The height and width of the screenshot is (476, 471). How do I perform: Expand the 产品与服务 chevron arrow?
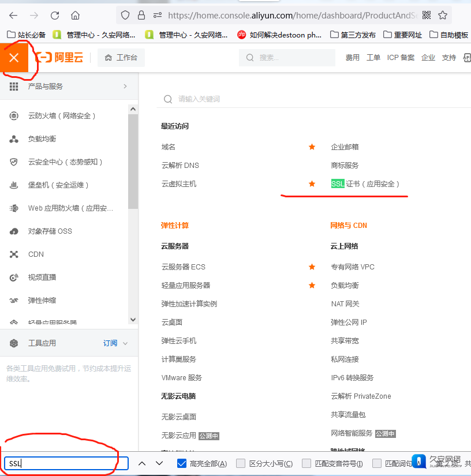125,87
